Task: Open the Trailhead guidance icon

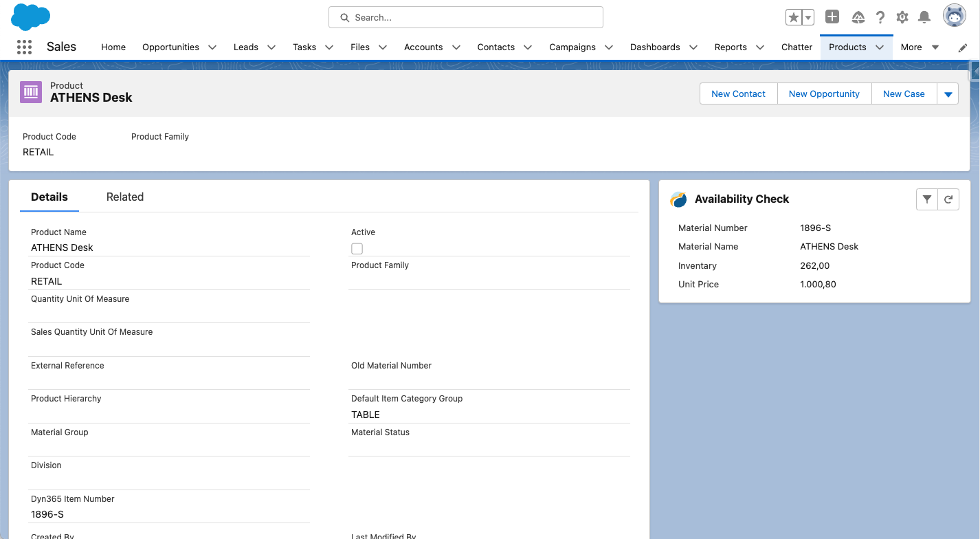Action: (858, 17)
